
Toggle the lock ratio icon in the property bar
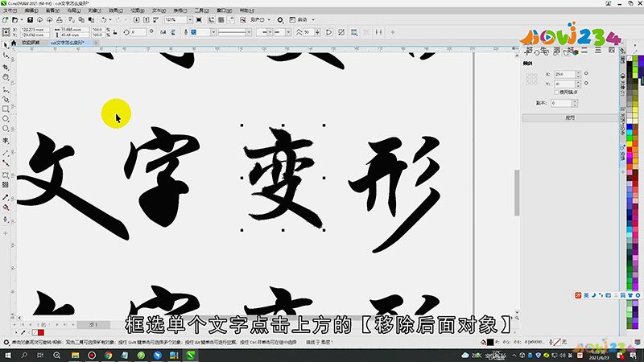pos(115,32)
